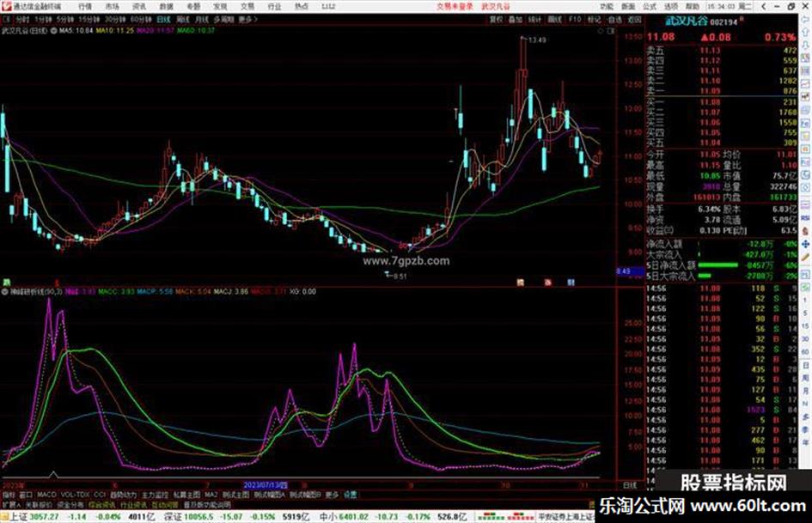
Task: Click the 日线 label at chart bottom right
Action: pyautogui.click(x=629, y=485)
